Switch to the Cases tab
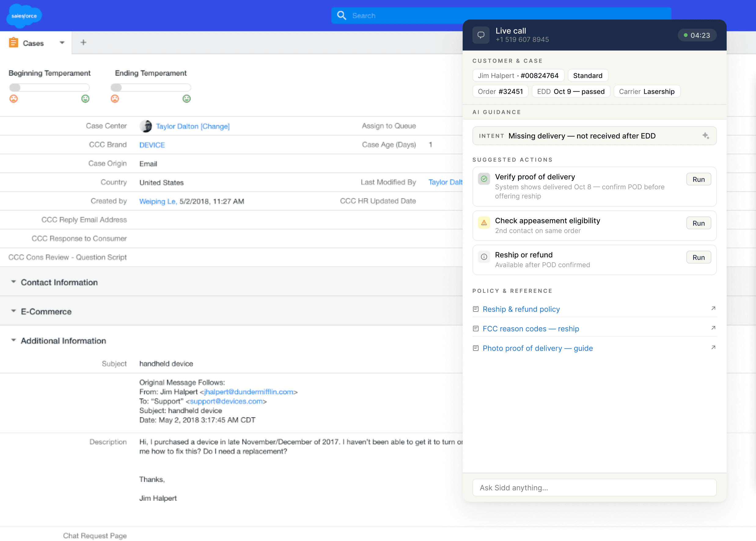Image resolution: width=756 pixels, height=541 pixels. (x=33, y=43)
